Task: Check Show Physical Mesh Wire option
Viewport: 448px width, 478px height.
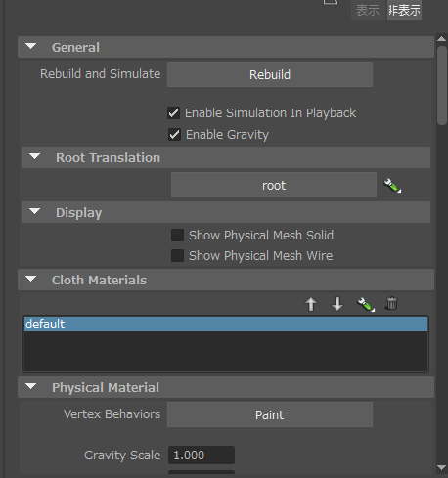Action: click(177, 256)
